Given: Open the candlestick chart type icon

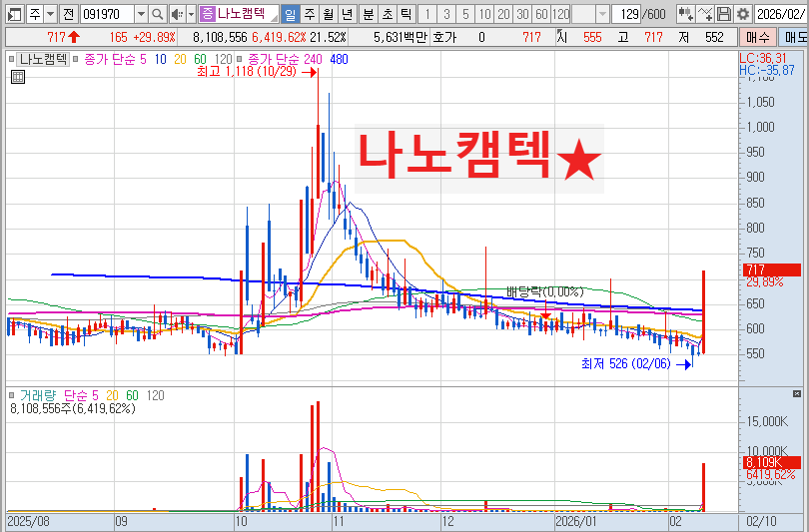Looking at the screenshot, I should [685, 14].
